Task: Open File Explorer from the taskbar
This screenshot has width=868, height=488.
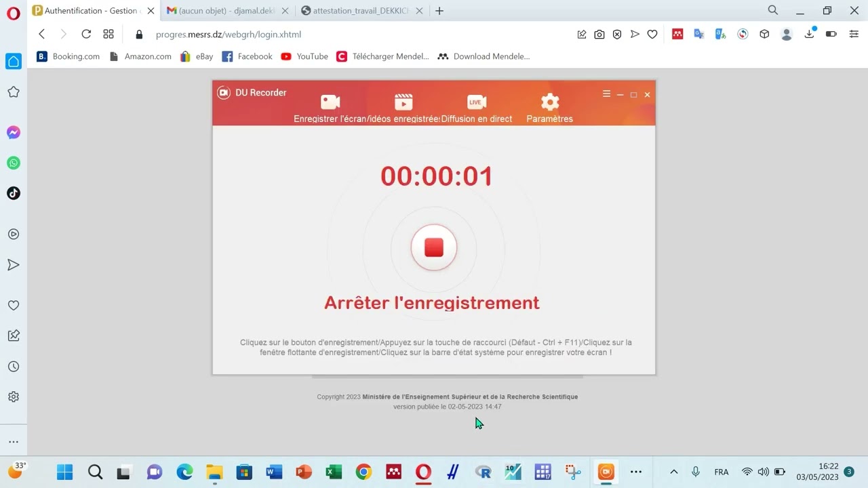Action: [x=214, y=472]
